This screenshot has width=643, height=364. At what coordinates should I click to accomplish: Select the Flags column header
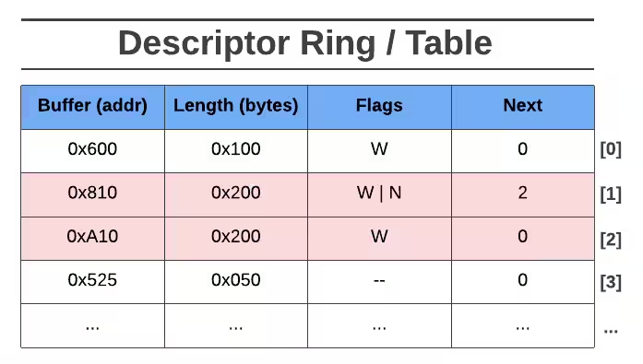click(379, 107)
